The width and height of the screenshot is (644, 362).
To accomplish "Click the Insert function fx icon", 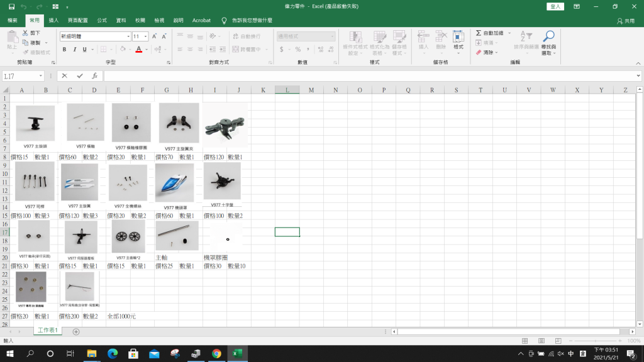I will click(95, 76).
